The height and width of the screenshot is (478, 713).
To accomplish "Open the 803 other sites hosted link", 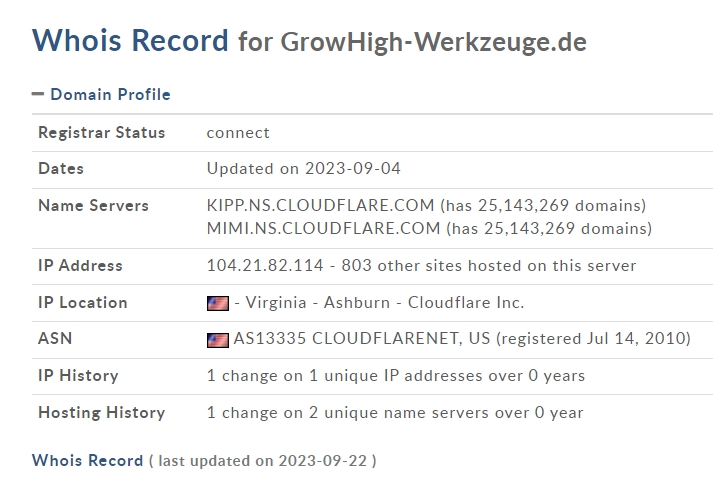I will point(489,265).
